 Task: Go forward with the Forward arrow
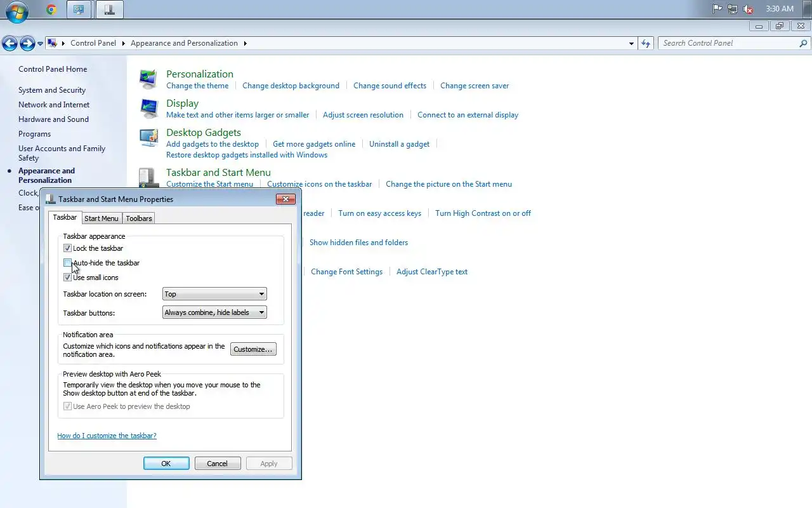(x=27, y=43)
